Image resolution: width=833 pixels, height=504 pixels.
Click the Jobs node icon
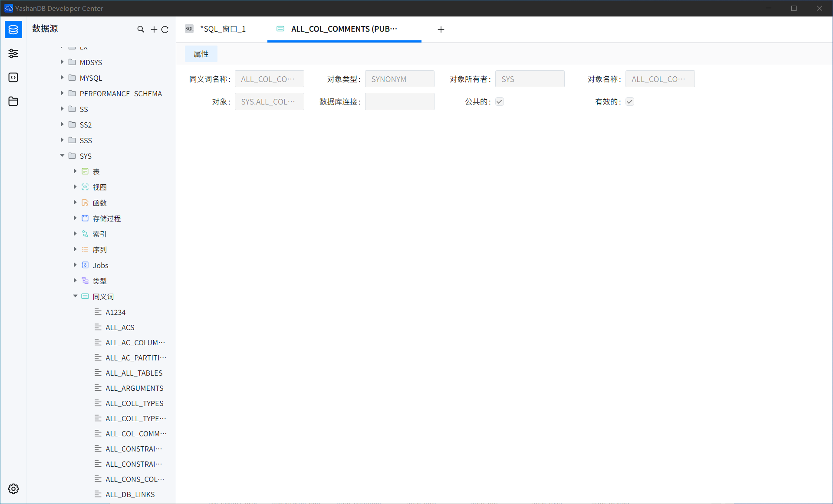tap(85, 265)
